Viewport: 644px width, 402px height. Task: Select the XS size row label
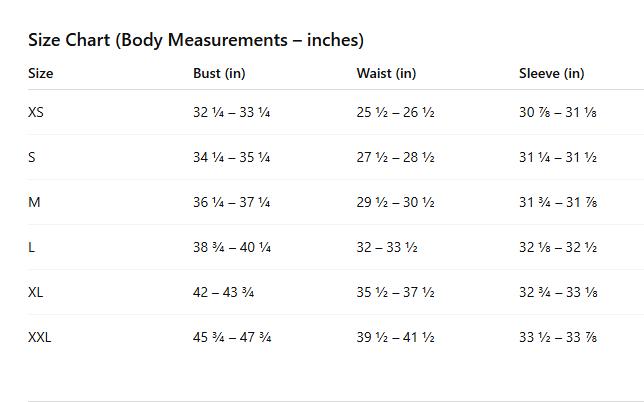36,112
